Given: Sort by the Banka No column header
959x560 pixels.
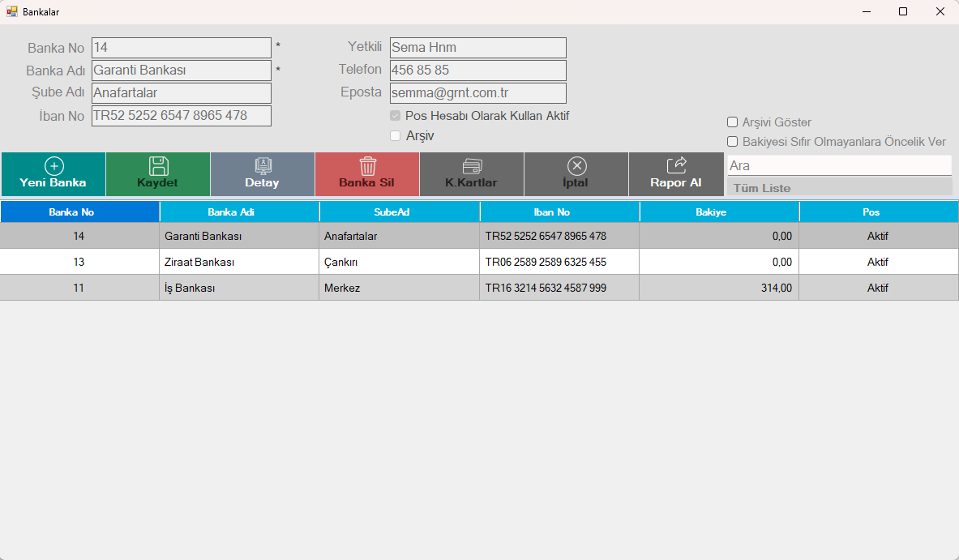Looking at the screenshot, I should coord(79,212).
